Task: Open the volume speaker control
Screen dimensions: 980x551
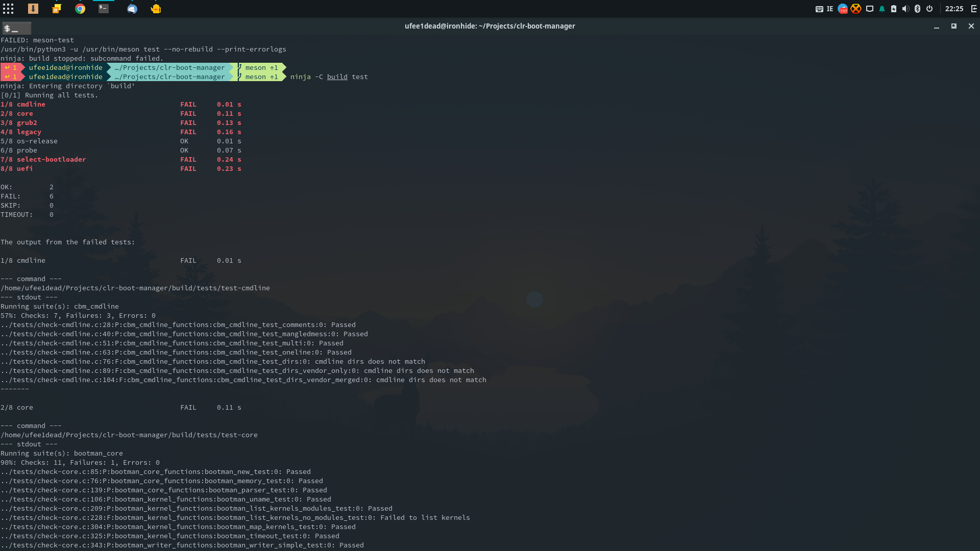Action: click(x=905, y=9)
